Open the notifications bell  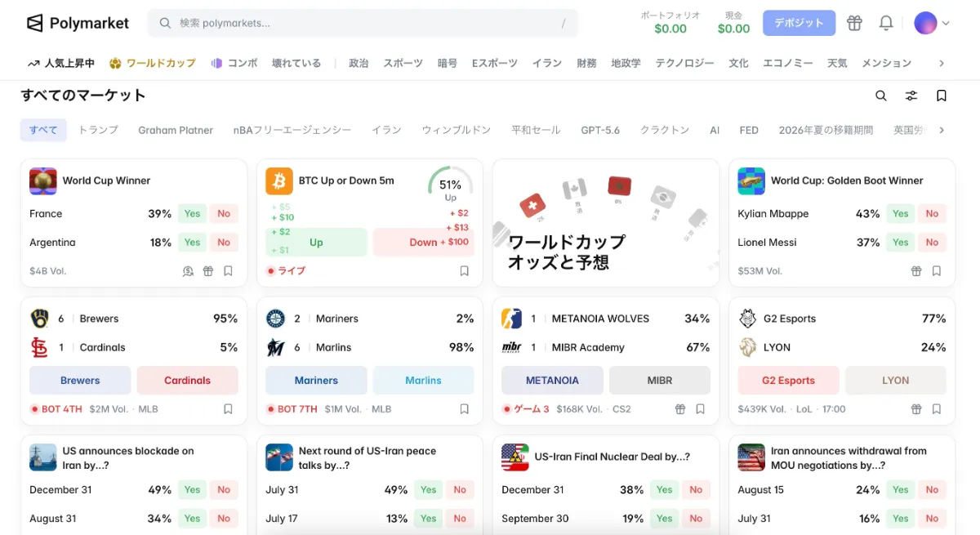coord(886,23)
